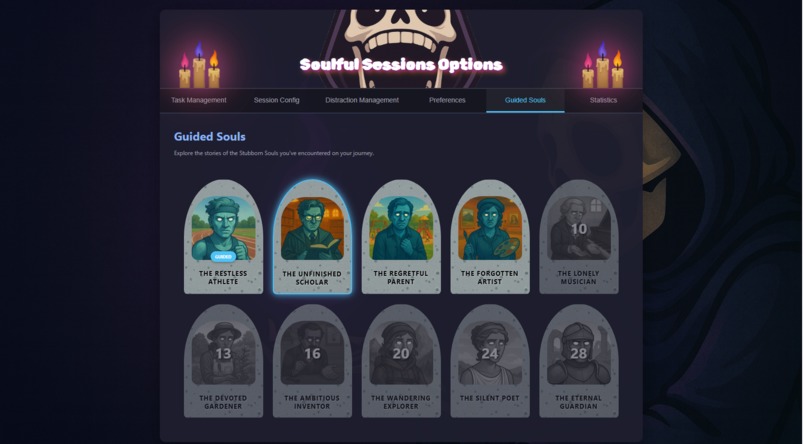Click the Forgotten Artist tombstone
The image size is (806, 444).
490,237
